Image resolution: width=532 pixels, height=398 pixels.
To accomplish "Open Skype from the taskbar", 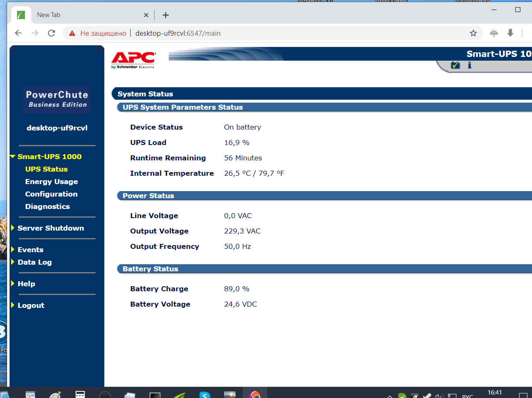I will tap(204, 395).
